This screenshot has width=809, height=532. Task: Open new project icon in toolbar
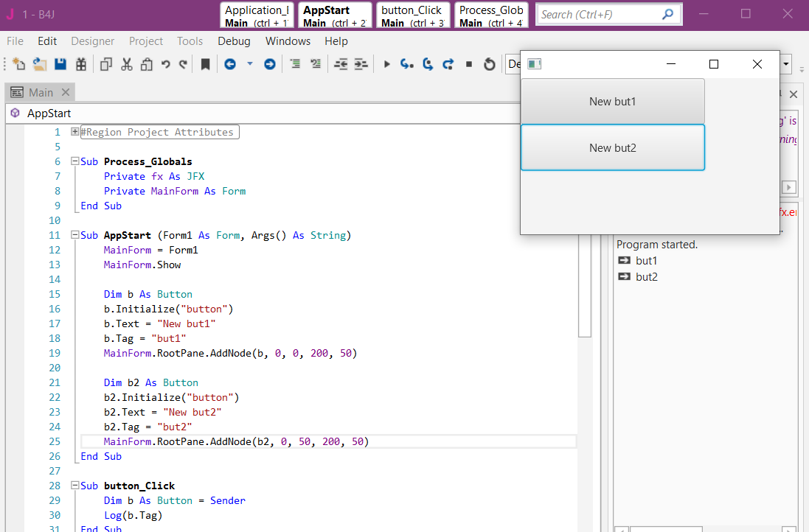pos(19,65)
